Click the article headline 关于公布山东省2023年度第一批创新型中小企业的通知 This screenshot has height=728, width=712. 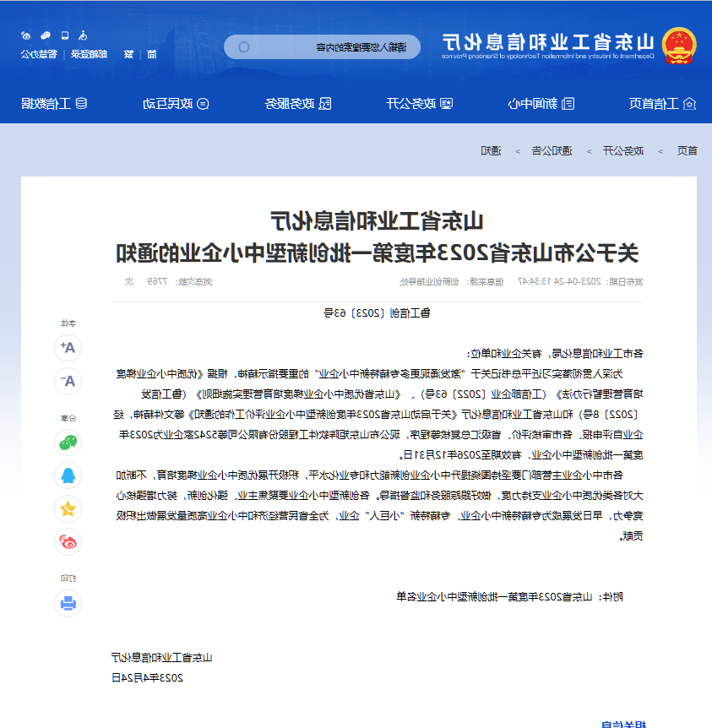[378, 253]
